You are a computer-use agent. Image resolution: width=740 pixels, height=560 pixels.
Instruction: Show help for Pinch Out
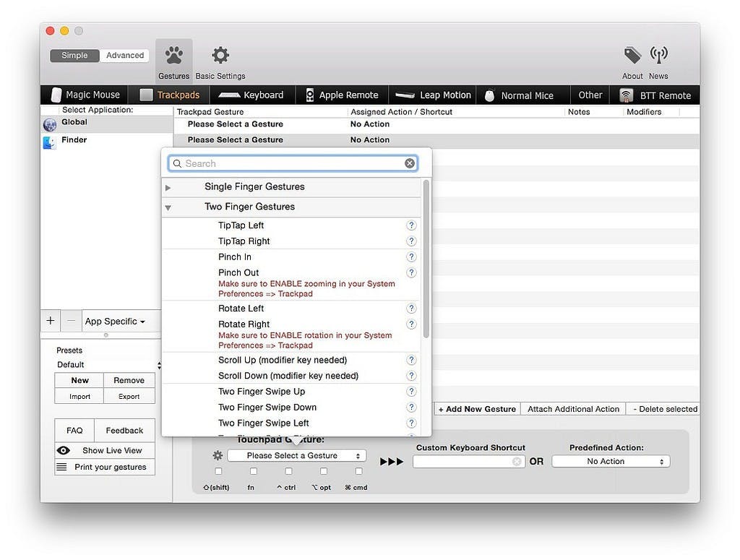pos(411,272)
